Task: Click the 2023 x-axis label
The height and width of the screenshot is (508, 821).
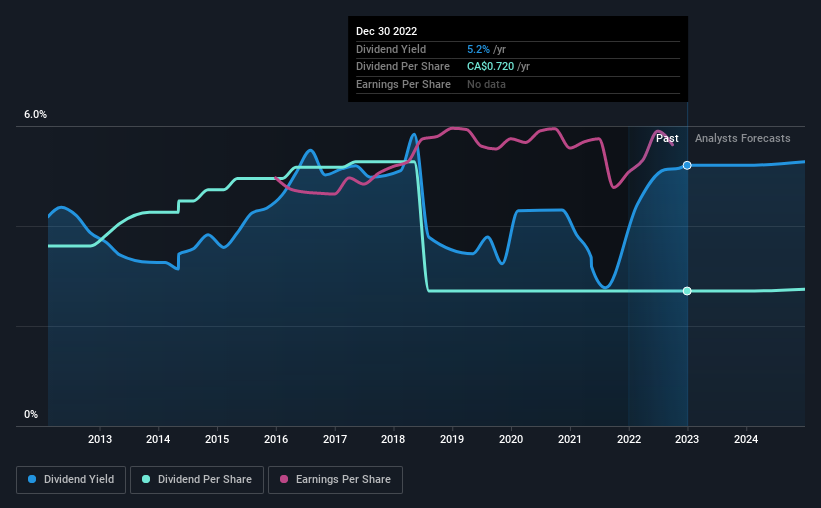Action: (x=687, y=439)
